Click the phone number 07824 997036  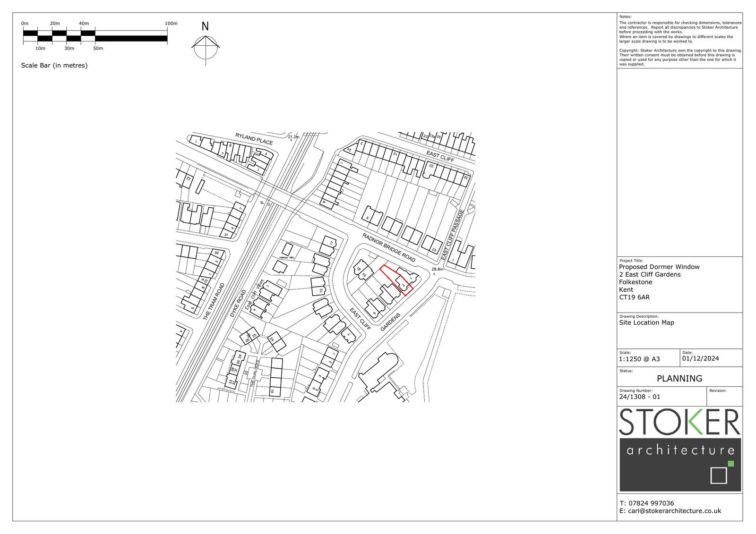(x=646, y=503)
